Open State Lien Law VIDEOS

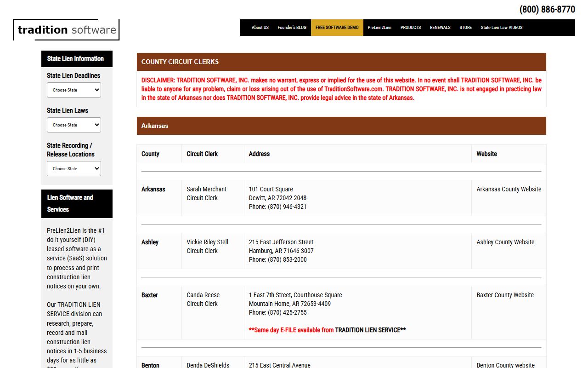(501, 28)
